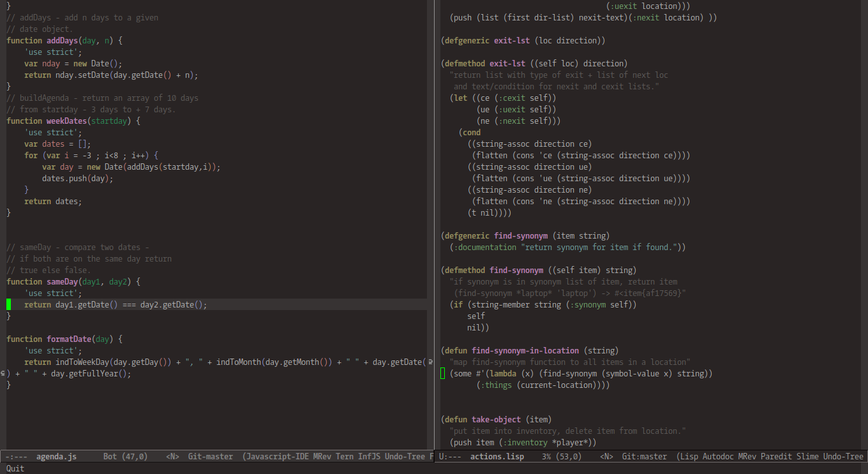Click the for loop line in weekDates
This screenshot has width=868, height=474.
[x=91, y=156]
